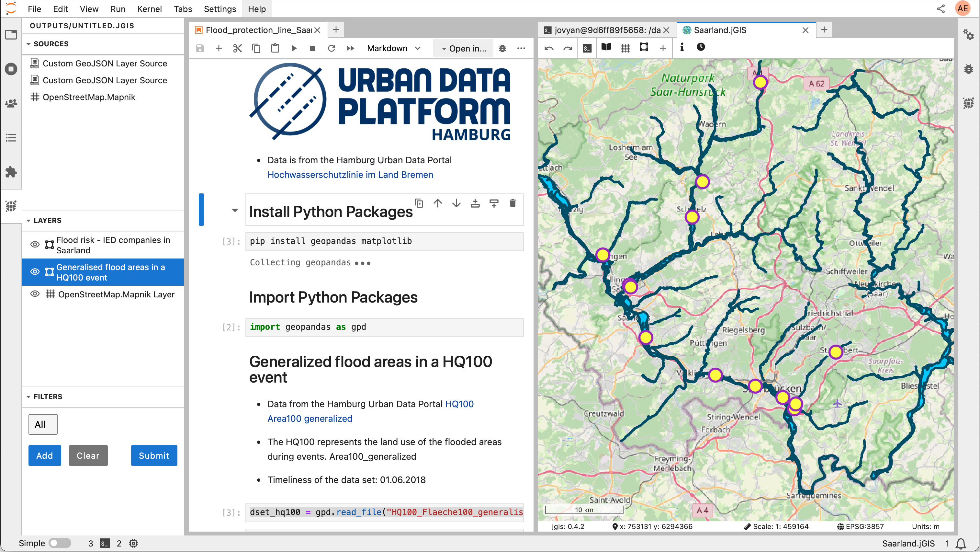This screenshot has height=552, width=980.
Task: Run the selected notebook cell
Action: (x=294, y=48)
